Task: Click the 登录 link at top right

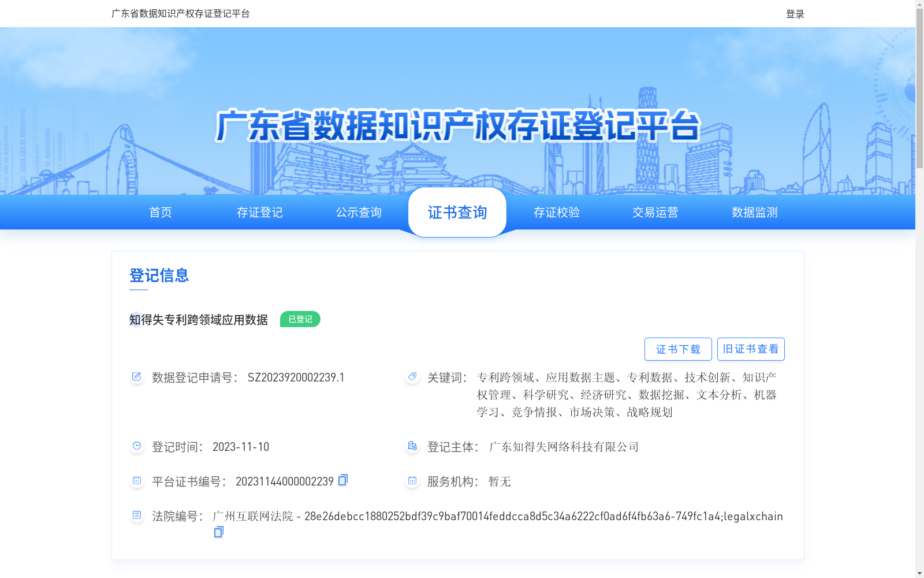Action: click(x=795, y=14)
